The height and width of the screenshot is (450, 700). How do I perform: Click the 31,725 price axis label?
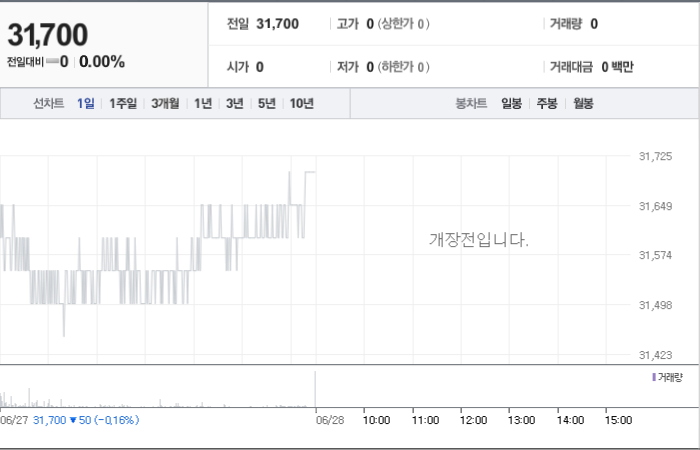[x=655, y=156]
